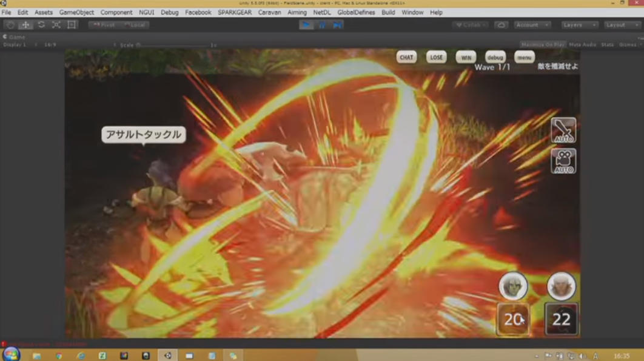Image resolution: width=644 pixels, height=361 pixels.
Task: Open the Layout dropdown
Action: click(622, 25)
